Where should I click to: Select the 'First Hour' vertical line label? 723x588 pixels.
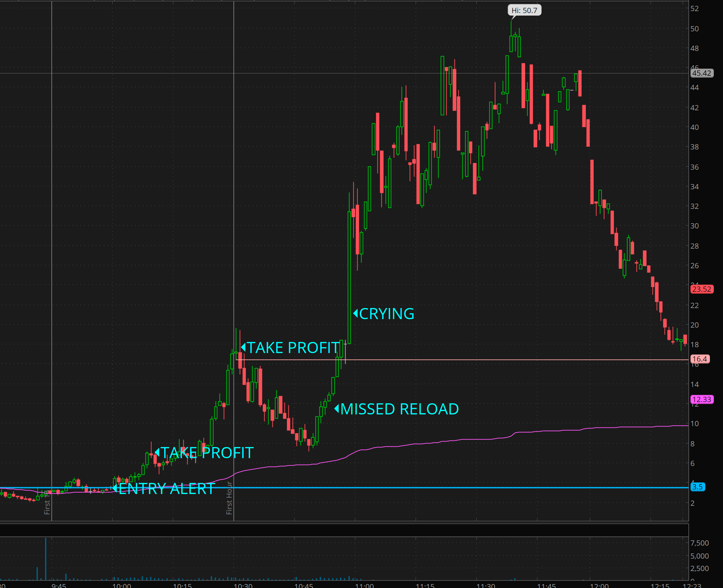click(x=229, y=498)
